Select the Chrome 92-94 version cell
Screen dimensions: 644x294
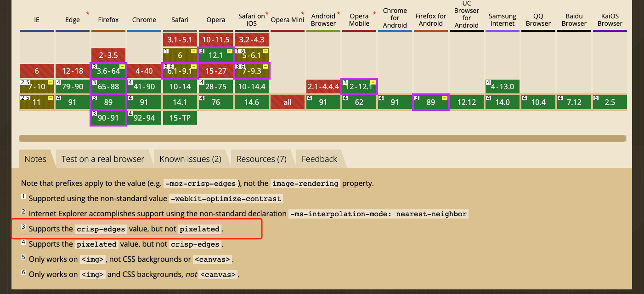point(144,118)
